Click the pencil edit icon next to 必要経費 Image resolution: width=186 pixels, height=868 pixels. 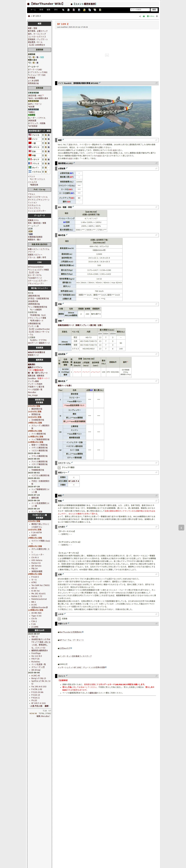66,168
